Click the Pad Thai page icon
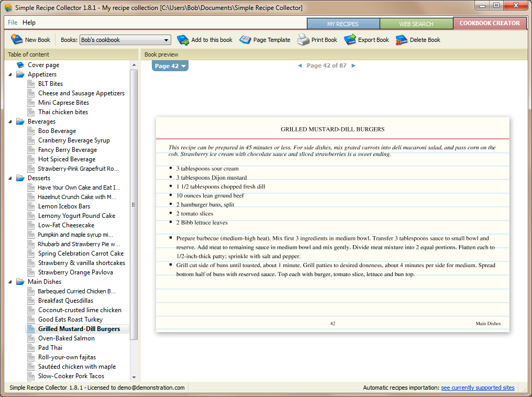The image size is (532, 397). pyautogui.click(x=31, y=348)
